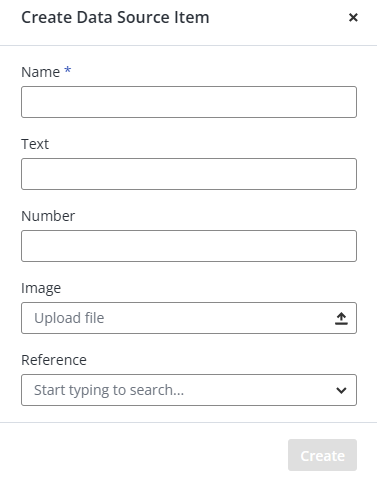Image resolution: width=377 pixels, height=477 pixels.
Task: Click the Image field label
Action: pyautogui.click(x=41, y=288)
